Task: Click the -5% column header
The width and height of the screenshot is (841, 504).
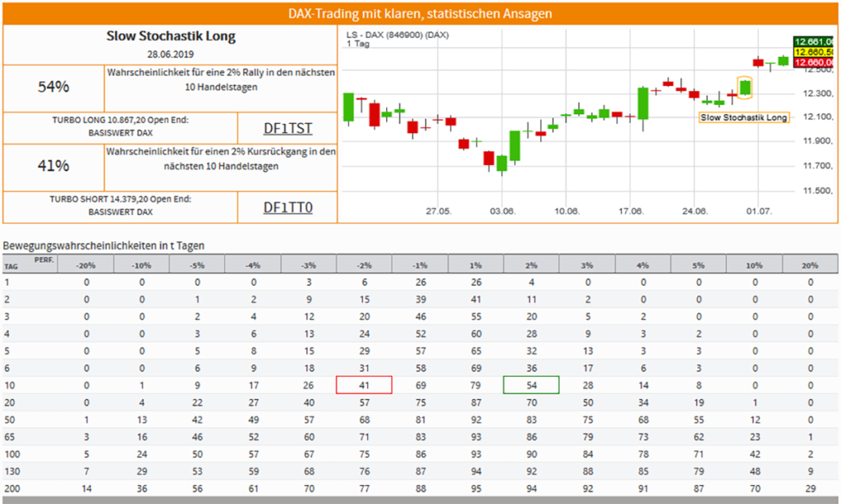Action: [x=197, y=265]
